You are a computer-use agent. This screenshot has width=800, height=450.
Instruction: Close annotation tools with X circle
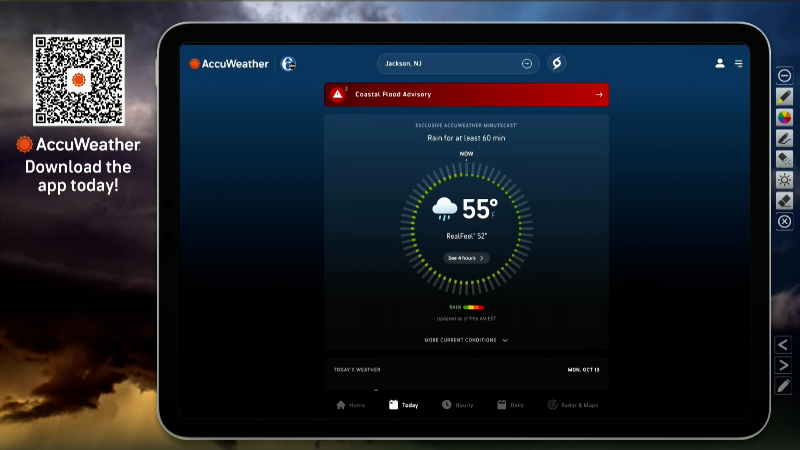click(785, 221)
